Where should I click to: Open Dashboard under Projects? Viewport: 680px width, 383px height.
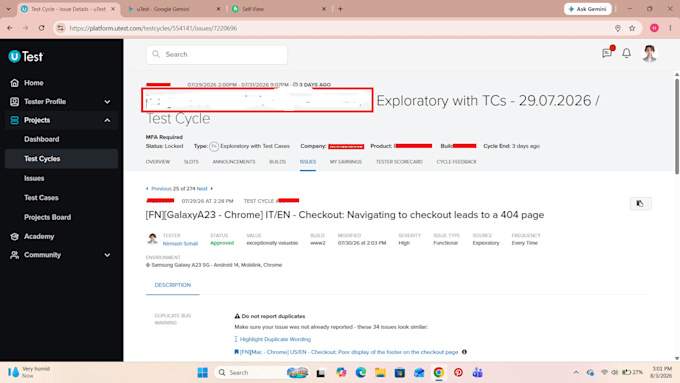point(42,139)
